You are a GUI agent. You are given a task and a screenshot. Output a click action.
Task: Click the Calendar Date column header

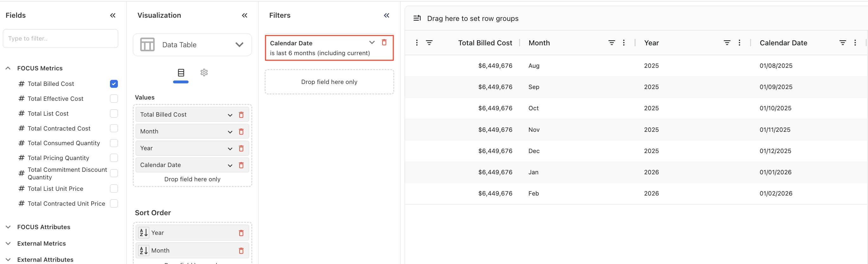point(783,43)
